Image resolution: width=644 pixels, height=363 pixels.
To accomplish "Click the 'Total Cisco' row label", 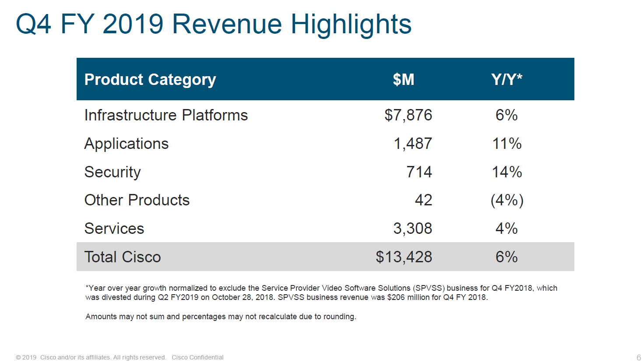I will [x=123, y=257].
